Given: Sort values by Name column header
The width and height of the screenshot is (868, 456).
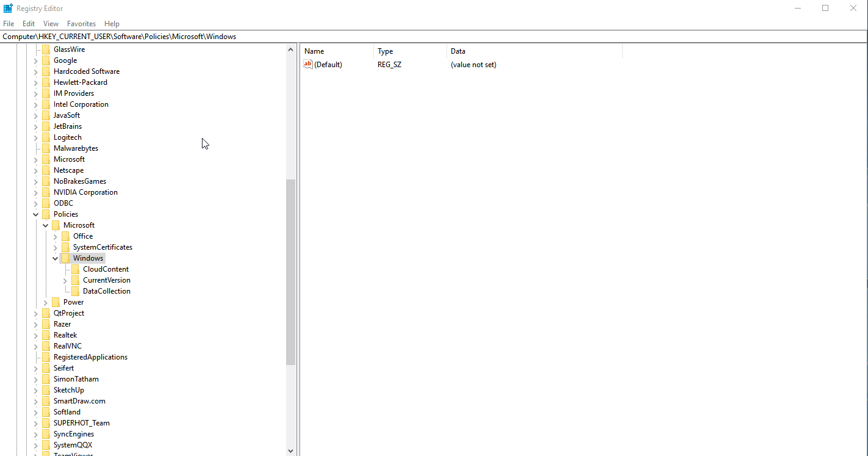Looking at the screenshot, I should pos(337,51).
